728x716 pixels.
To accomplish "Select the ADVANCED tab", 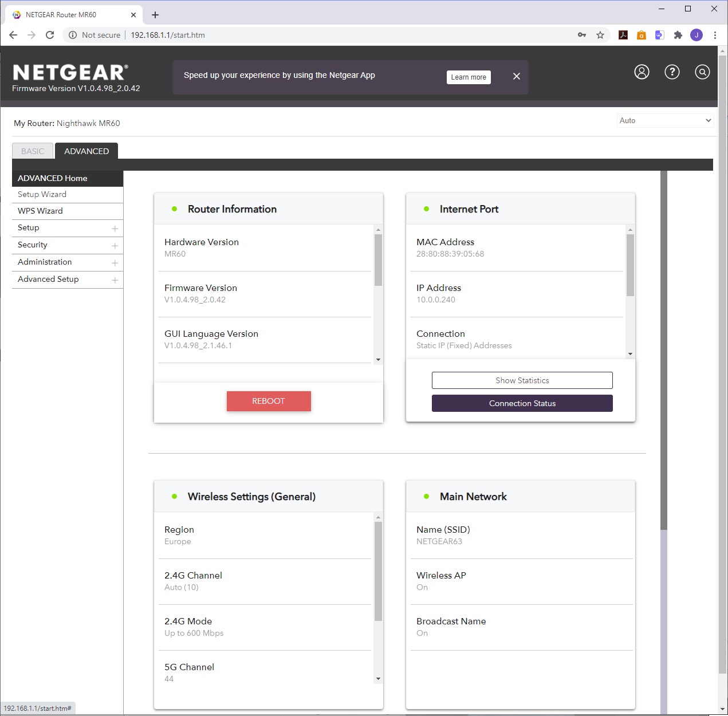I will click(x=86, y=151).
